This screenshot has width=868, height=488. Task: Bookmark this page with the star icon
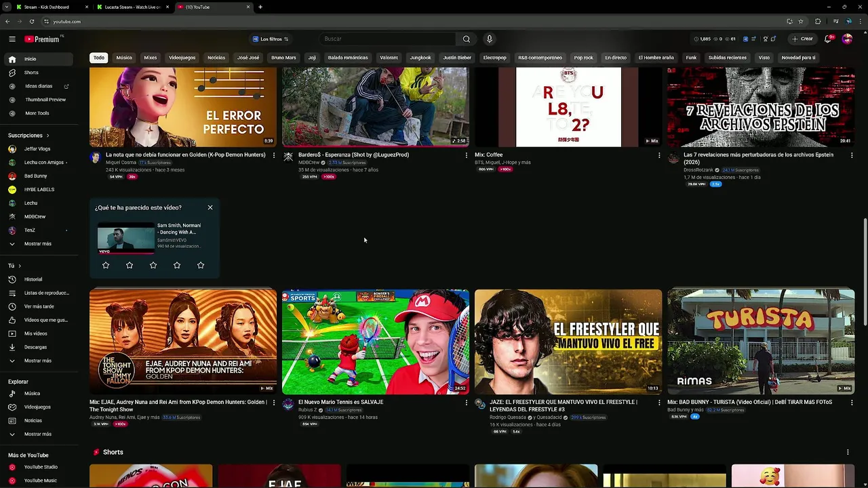(801, 22)
